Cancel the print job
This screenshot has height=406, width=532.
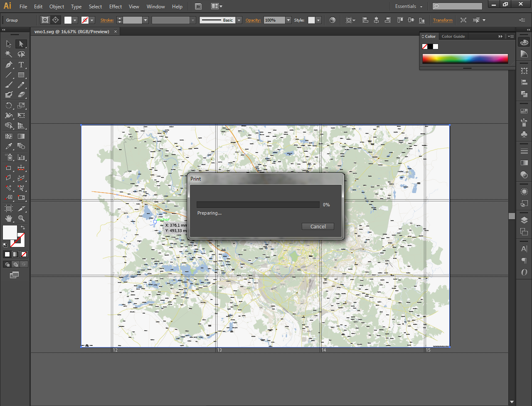tap(318, 226)
